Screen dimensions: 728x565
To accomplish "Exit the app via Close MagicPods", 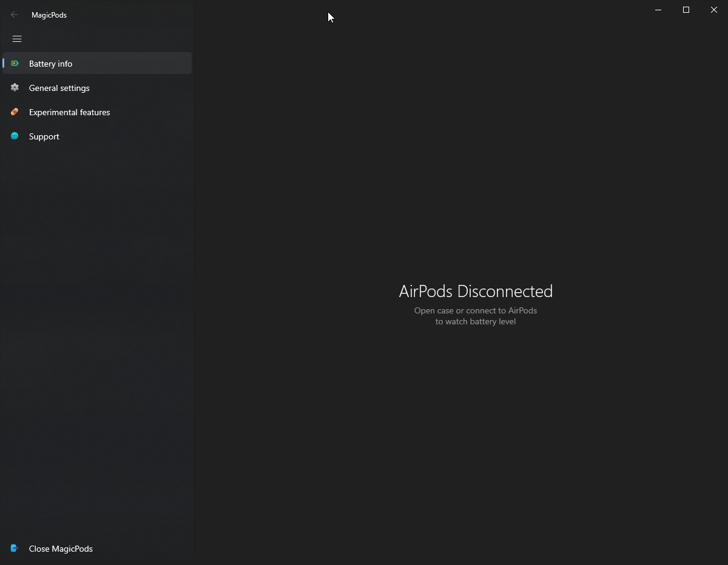I will (x=61, y=549).
